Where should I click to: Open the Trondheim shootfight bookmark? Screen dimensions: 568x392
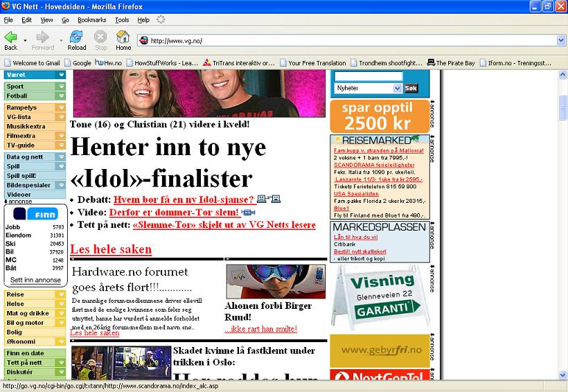point(386,63)
